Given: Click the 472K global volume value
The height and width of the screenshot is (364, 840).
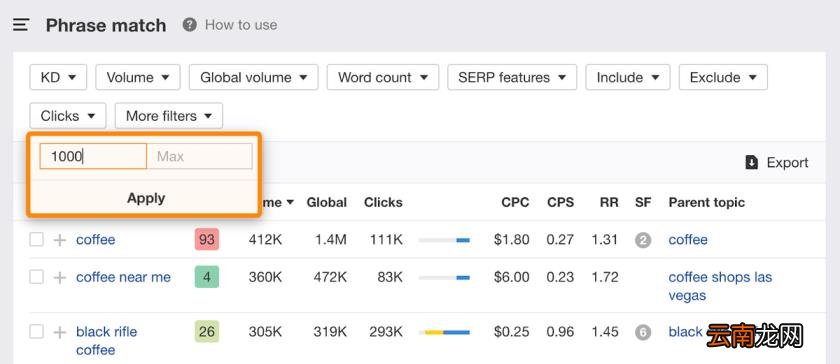Looking at the screenshot, I should pyautogui.click(x=330, y=277).
